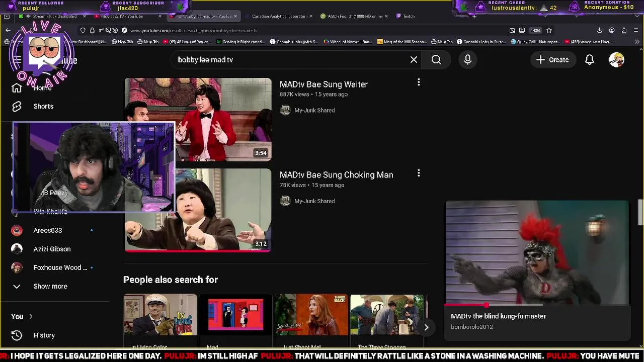Open The Three Stooges suggestion thumbnail
644x362 pixels.
pos(386,315)
